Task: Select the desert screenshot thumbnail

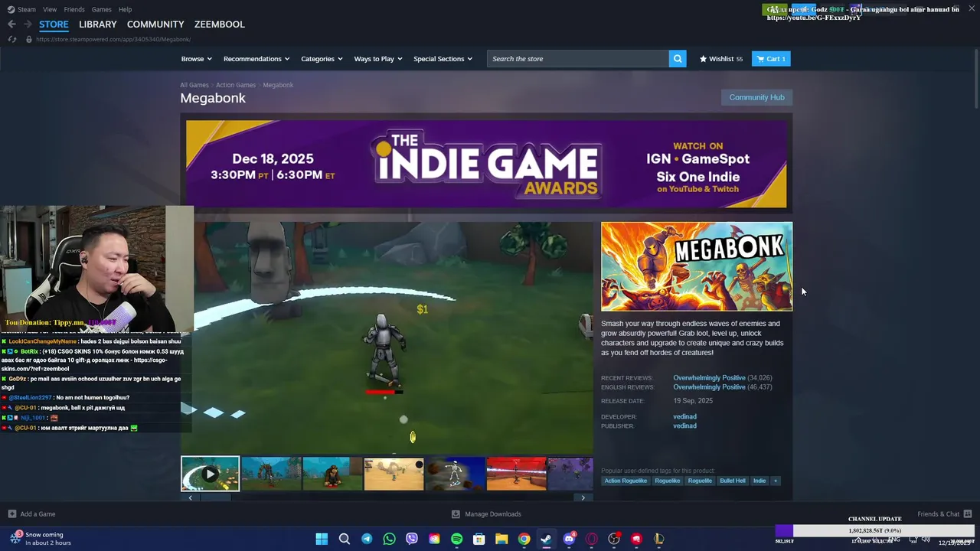Action: pyautogui.click(x=394, y=474)
